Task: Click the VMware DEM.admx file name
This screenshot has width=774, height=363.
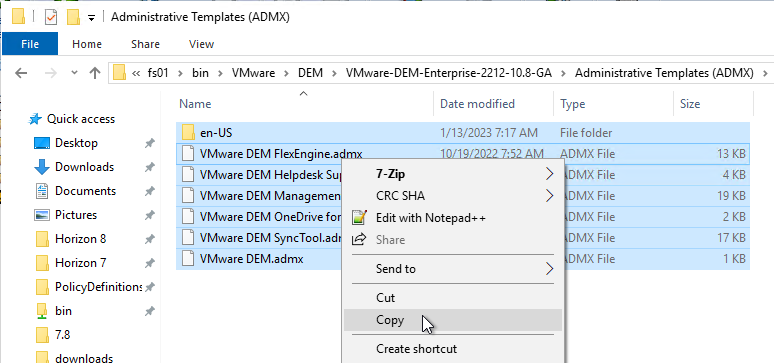Action: coord(252,259)
